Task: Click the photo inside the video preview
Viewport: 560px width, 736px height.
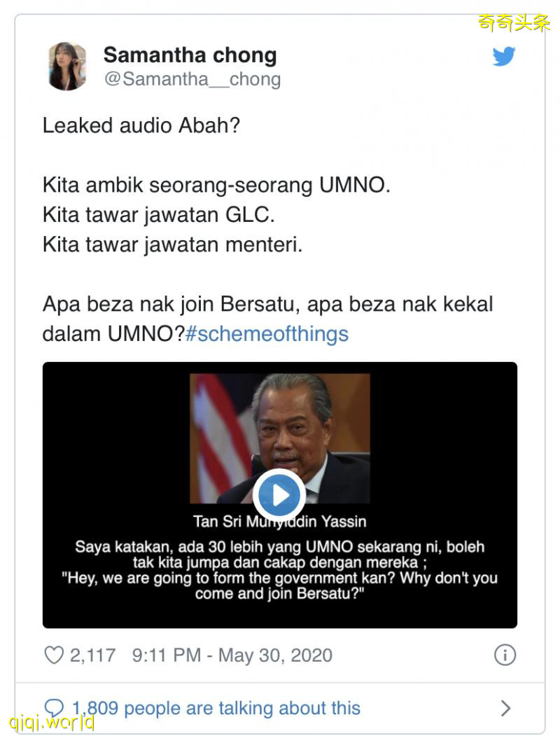Action: [279, 438]
